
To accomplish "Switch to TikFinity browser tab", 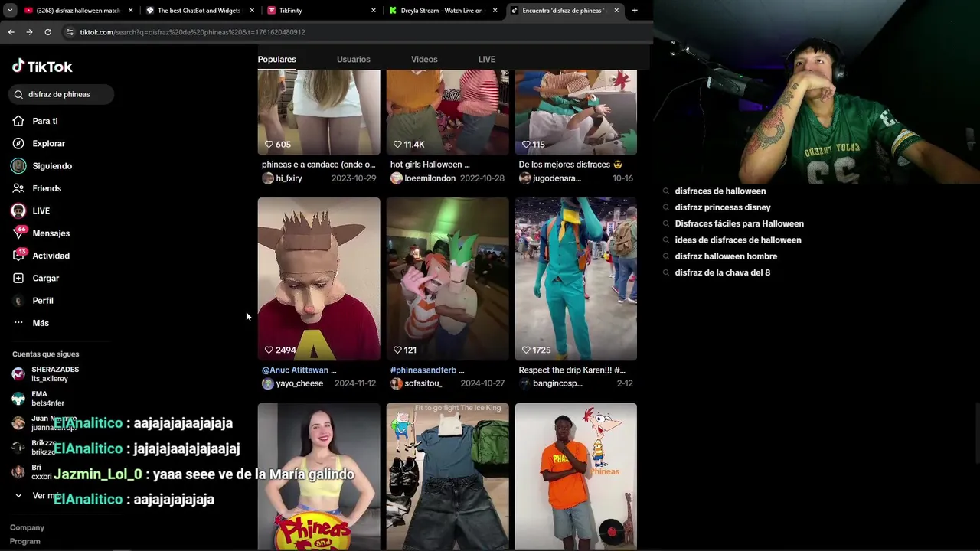I will [x=322, y=11].
